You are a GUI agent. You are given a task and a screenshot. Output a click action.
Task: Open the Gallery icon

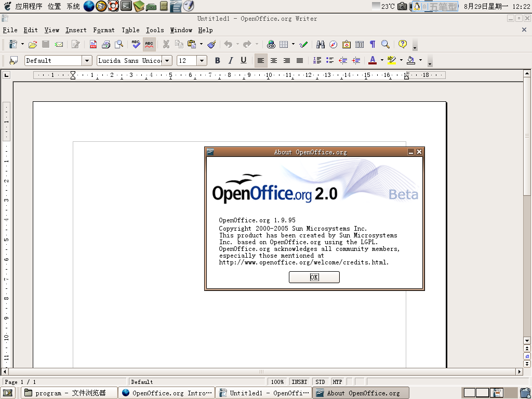pos(347,44)
